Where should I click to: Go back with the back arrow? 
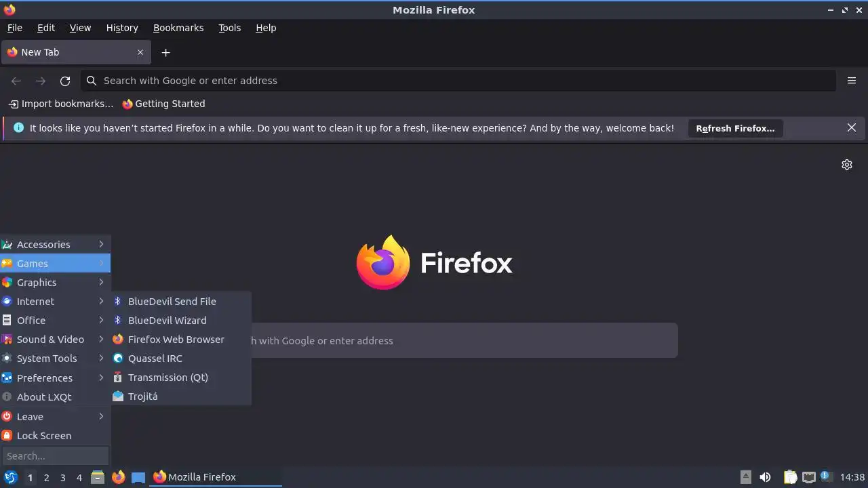tap(16, 81)
